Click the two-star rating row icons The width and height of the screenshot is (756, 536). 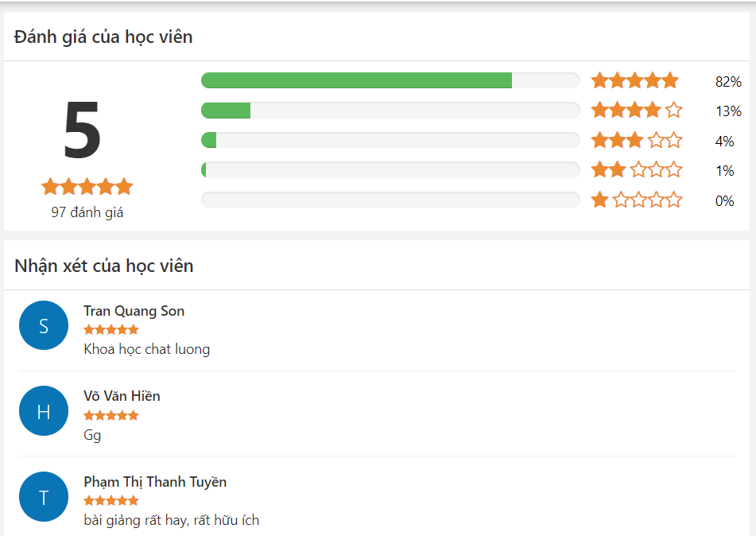(x=636, y=170)
